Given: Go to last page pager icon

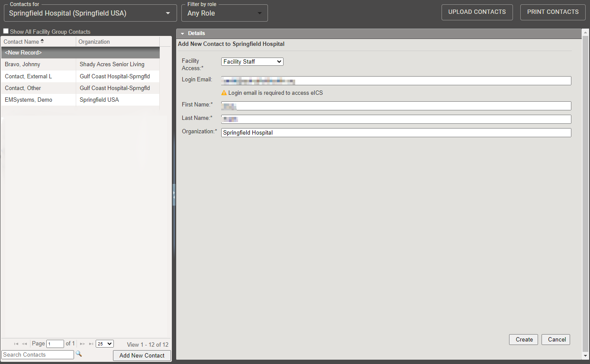Looking at the screenshot, I should (91, 344).
